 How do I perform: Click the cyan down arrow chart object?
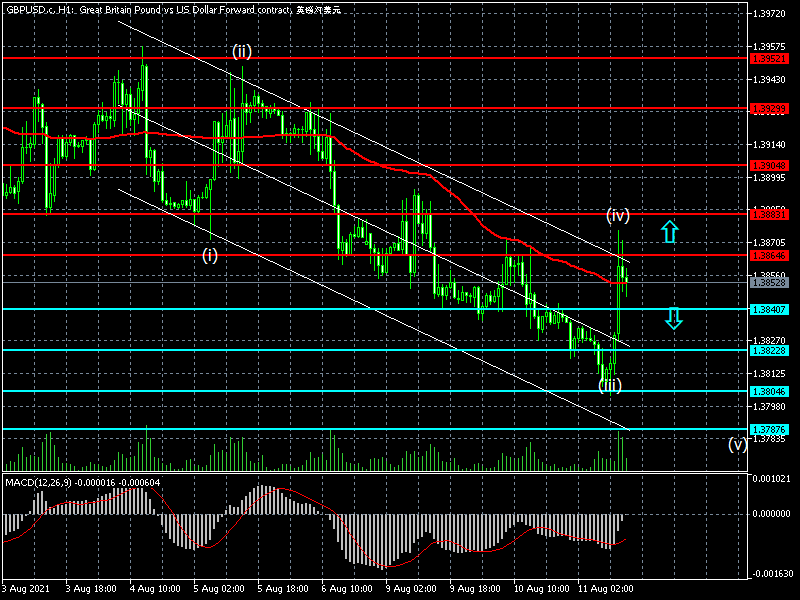coord(674,318)
